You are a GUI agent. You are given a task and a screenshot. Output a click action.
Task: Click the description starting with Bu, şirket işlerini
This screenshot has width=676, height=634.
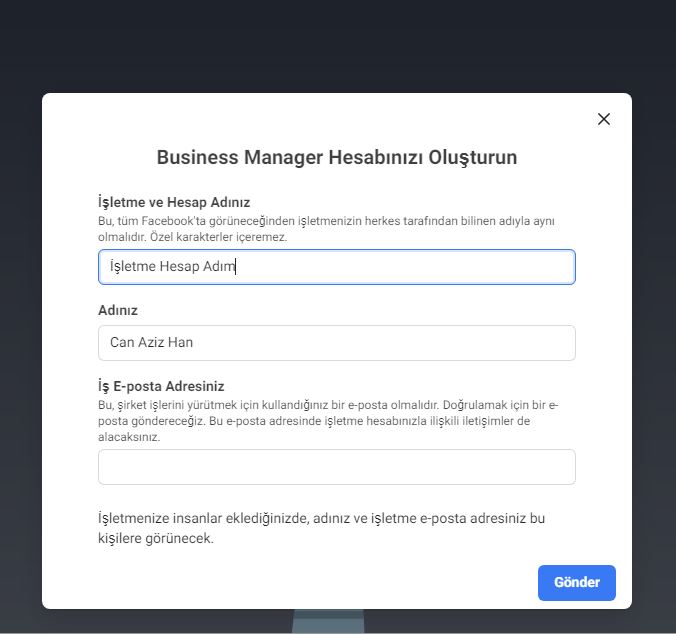[328, 421]
